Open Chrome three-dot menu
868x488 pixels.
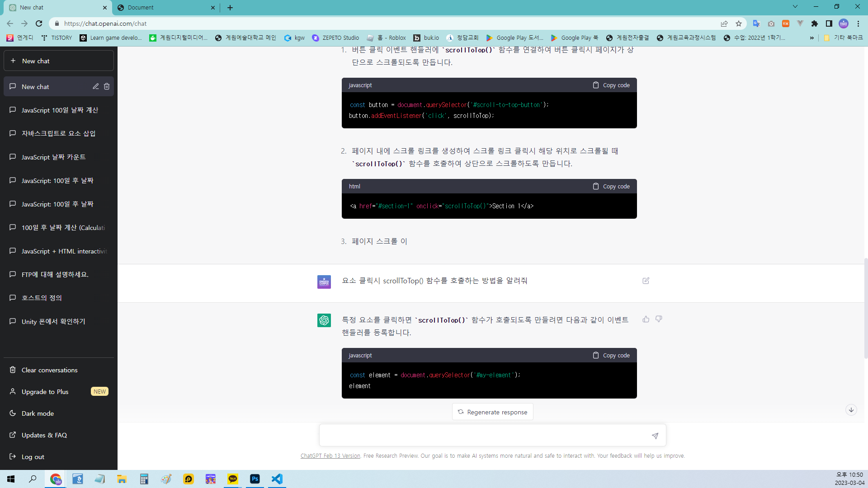click(x=858, y=23)
